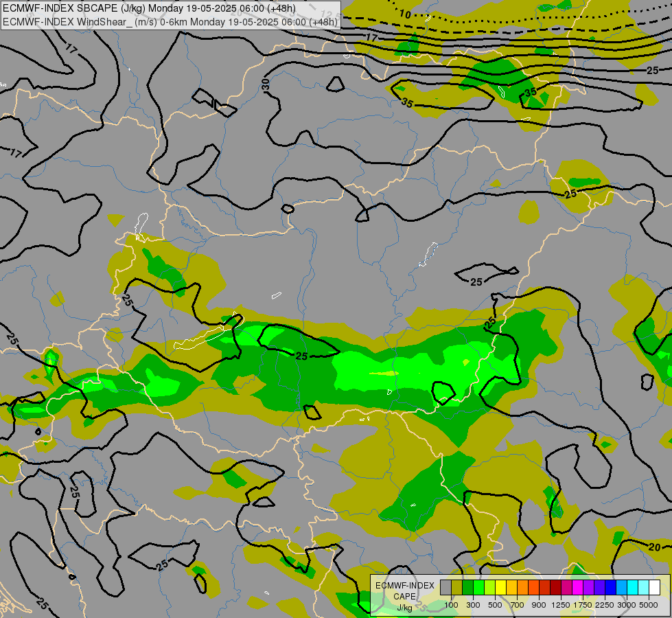Click the 5000 legend tick label
Image resolution: width=672 pixels, height=618 pixels.
[x=649, y=605]
